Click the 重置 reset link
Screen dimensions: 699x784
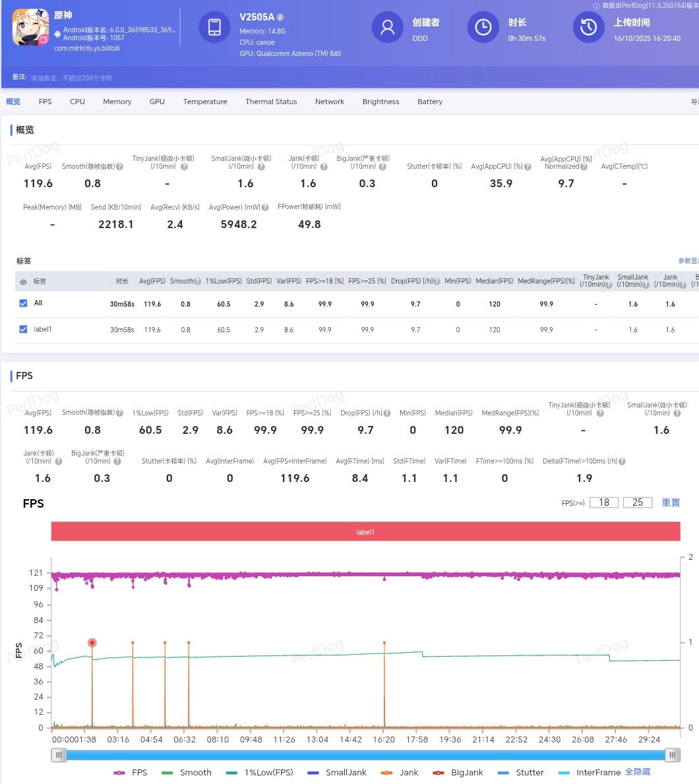[671, 502]
